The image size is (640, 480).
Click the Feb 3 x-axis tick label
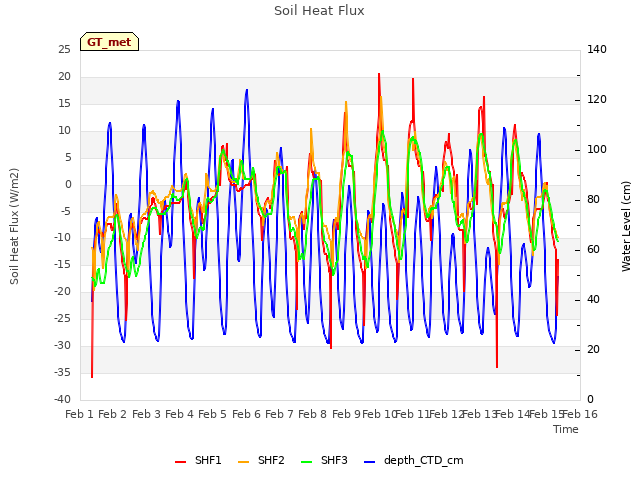pos(147,414)
